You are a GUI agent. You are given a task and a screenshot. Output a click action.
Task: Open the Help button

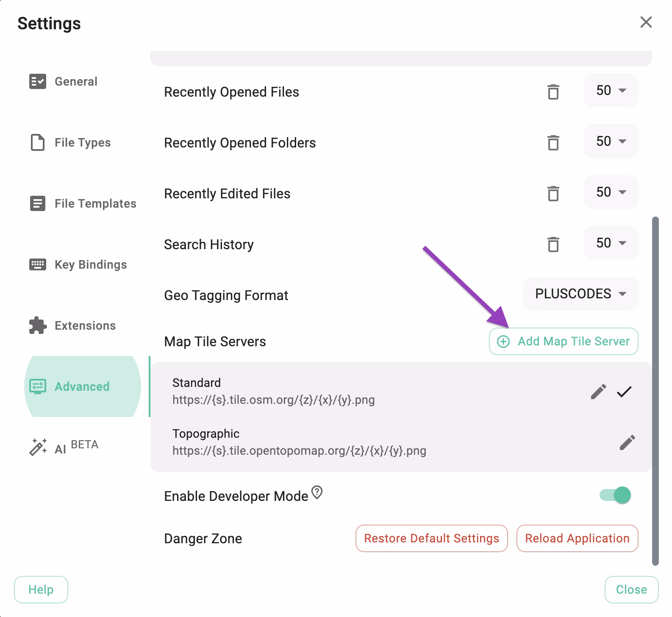(41, 589)
